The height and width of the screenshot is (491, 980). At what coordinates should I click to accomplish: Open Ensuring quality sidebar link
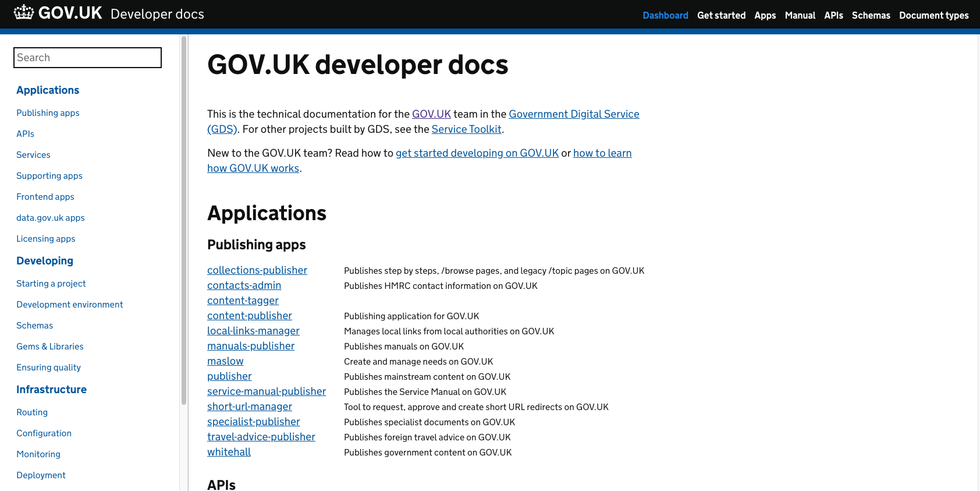[48, 368]
